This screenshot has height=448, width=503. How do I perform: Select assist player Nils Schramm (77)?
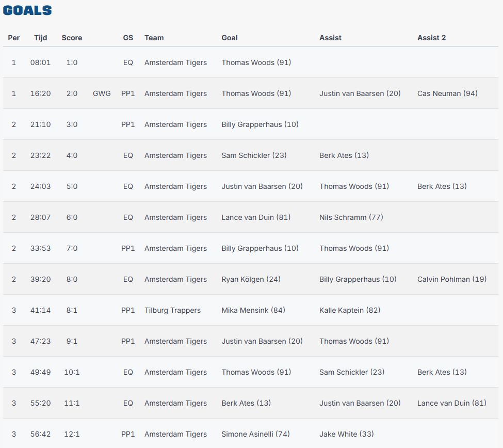point(351,217)
